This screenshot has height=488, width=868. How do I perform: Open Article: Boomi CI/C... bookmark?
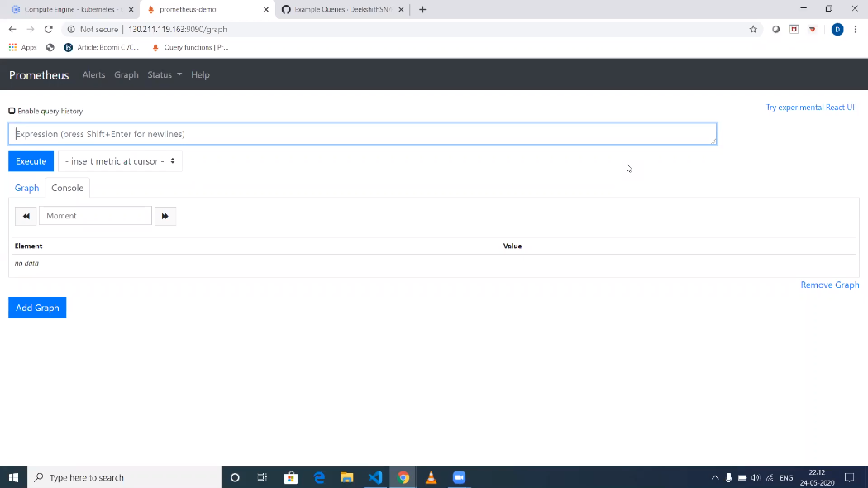coord(102,48)
